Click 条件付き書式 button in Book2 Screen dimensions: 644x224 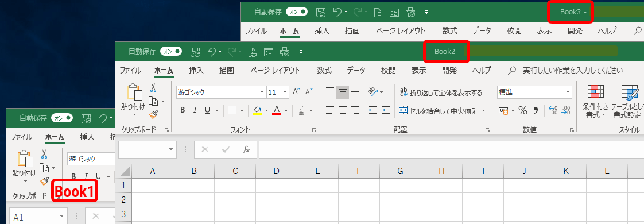pos(595,102)
